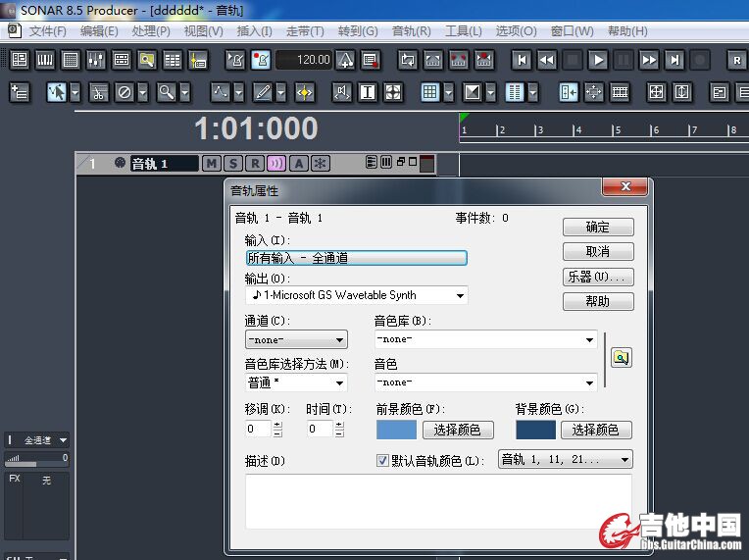Open the sound bank (音色库) dropdown
This screenshot has height=560, width=749.
(x=589, y=340)
